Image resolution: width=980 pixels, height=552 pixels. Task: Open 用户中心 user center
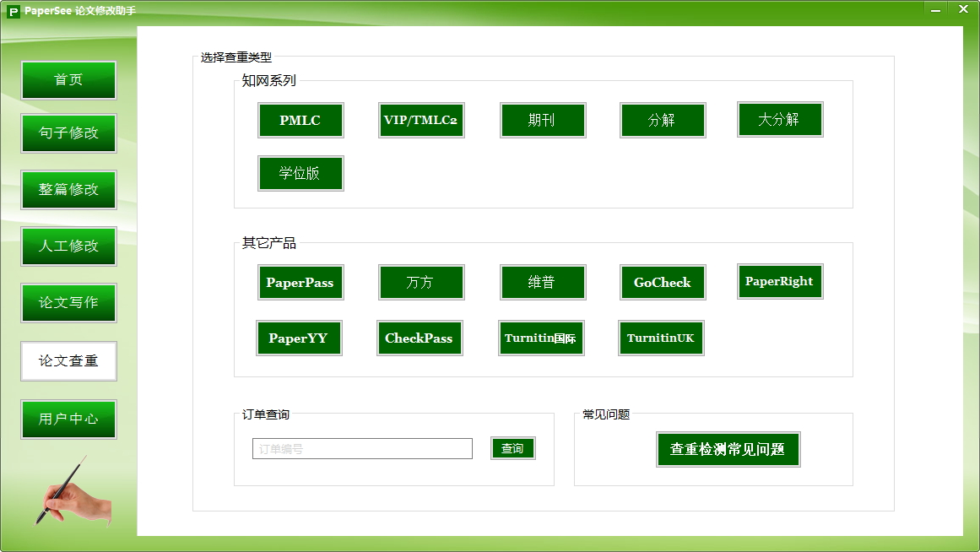pyautogui.click(x=68, y=419)
